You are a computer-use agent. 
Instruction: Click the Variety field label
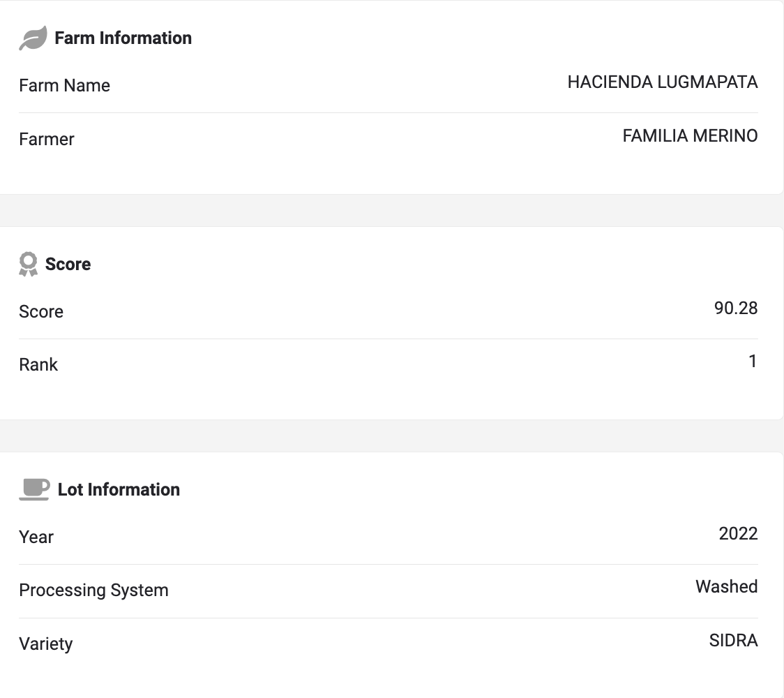(x=45, y=644)
